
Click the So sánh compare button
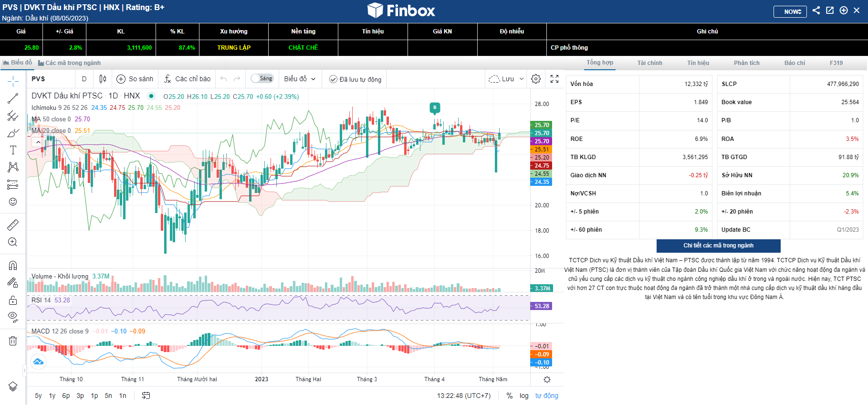coord(135,79)
